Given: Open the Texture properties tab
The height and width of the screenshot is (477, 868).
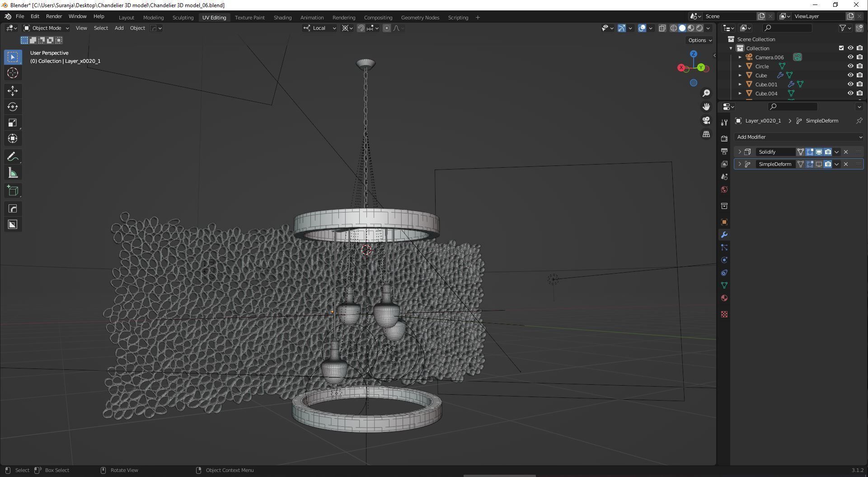Looking at the screenshot, I should click(724, 314).
